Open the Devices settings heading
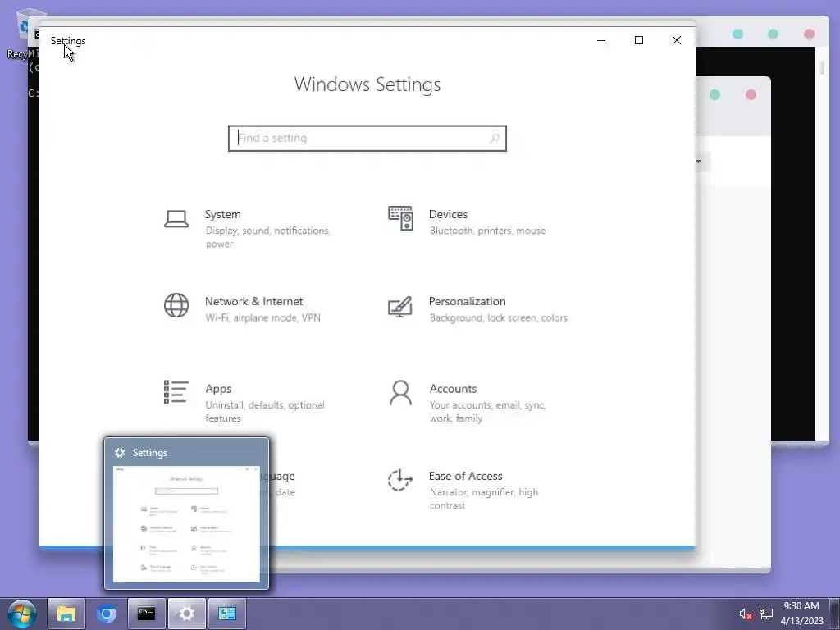840x630 pixels. pos(448,214)
